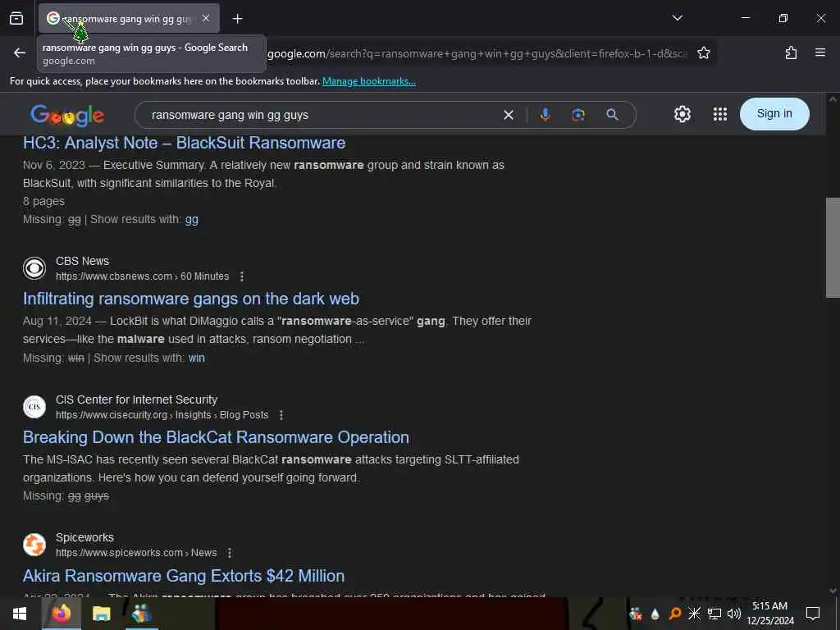
Task: Click the spiceworks.com News breadcrumb
Action: [136, 553]
